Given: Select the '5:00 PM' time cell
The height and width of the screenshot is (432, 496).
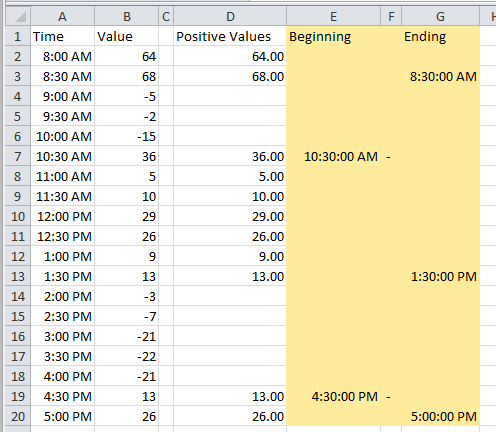Looking at the screenshot, I should (62, 416).
